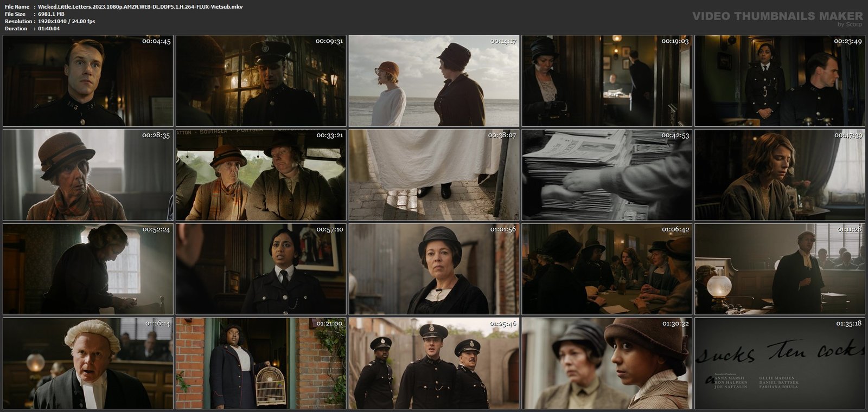
Task: Click the file name ending in FLUX-Vietsub.mkv
Action: pos(141,7)
